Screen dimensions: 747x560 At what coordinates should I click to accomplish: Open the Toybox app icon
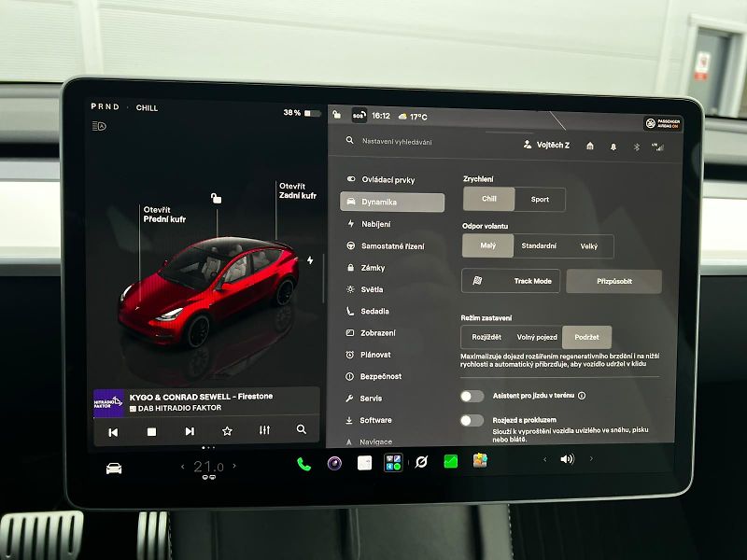click(x=480, y=460)
